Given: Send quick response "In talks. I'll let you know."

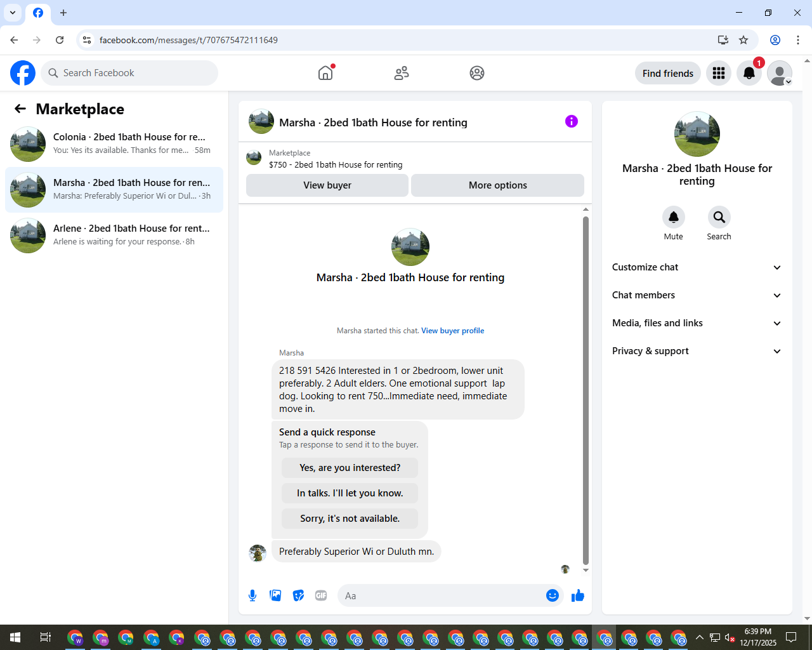Looking at the screenshot, I should (350, 493).
